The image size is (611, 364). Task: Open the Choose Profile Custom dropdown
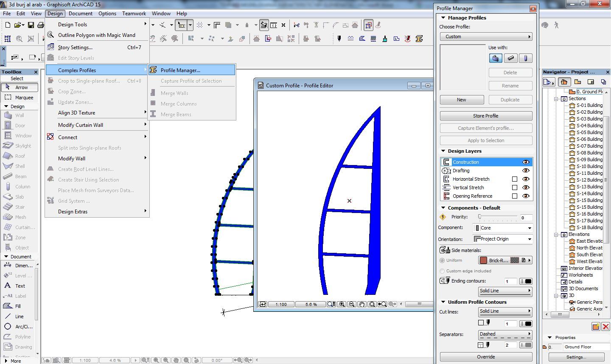pos(486,37)
